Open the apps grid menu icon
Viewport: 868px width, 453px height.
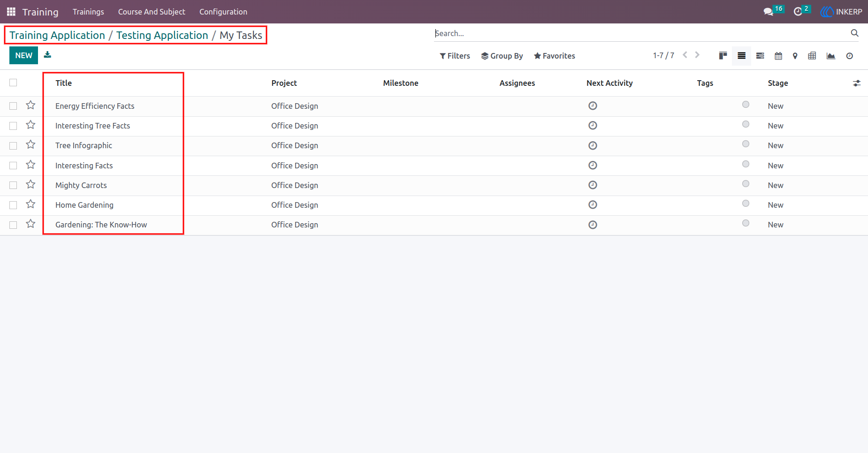pos(11,12)
